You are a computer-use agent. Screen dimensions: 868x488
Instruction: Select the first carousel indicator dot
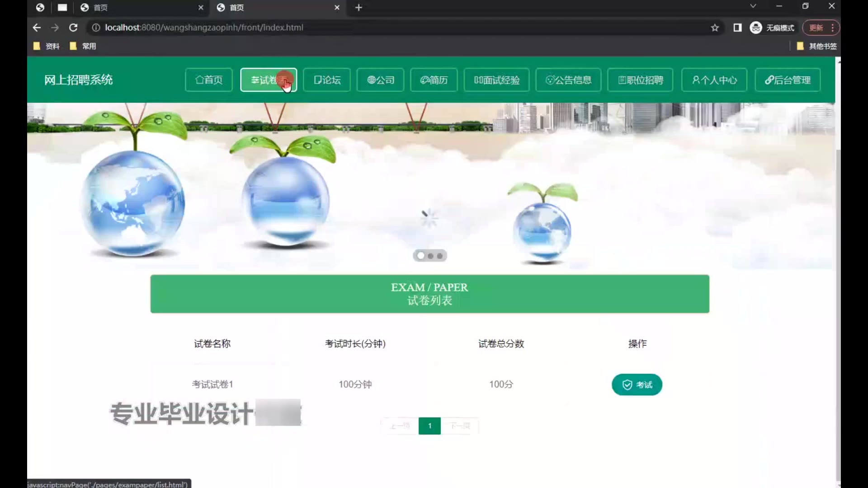click(x=421, y=256)
